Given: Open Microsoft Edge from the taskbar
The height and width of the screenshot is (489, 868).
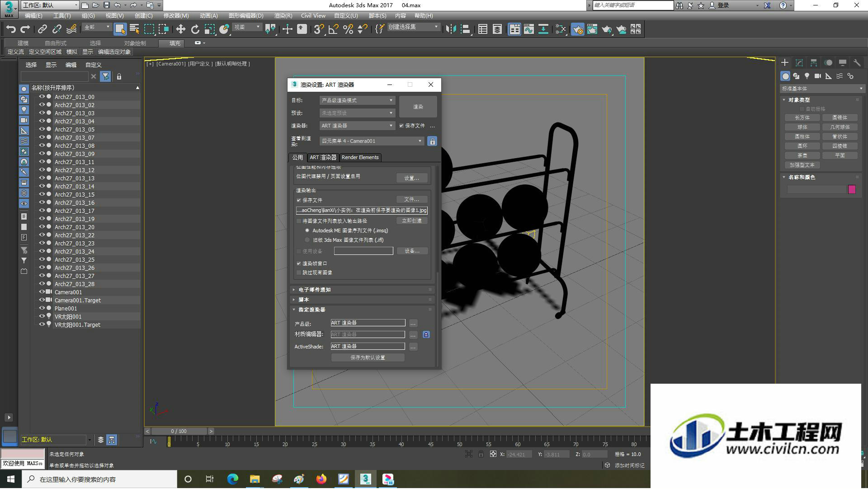Looking at the screenshot, I should (x=233, y=480).
